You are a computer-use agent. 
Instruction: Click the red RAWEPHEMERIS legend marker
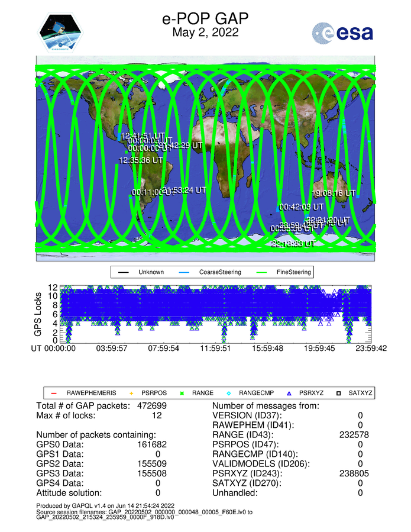point(54,392)
